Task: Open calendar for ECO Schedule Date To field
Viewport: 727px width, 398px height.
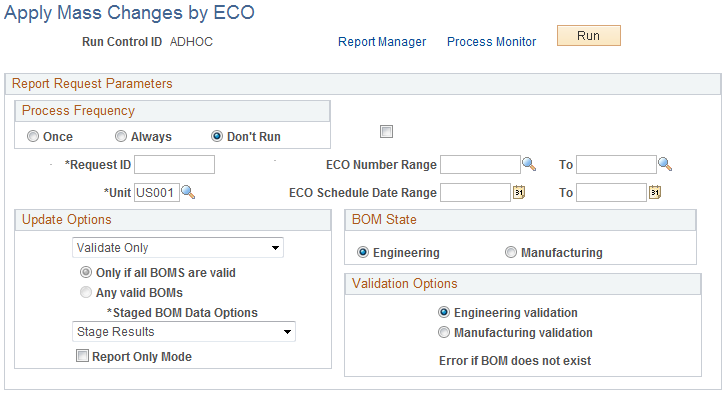Action: pyautogui.click(x=655, y=192)
